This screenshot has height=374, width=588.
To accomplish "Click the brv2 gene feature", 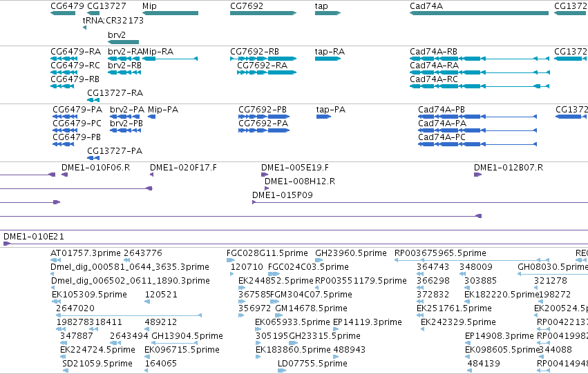I will pyautogui.click(x=124, y=42).
